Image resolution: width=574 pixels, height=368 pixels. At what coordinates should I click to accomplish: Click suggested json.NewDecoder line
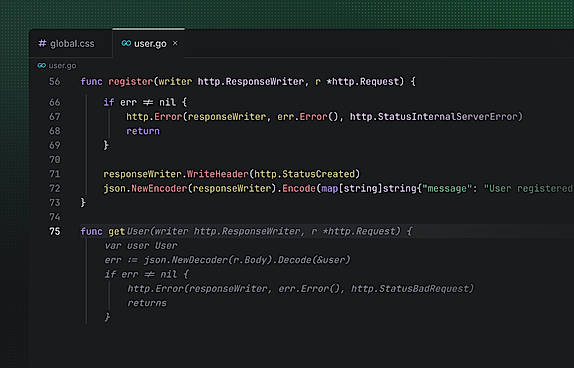point(227,260)
